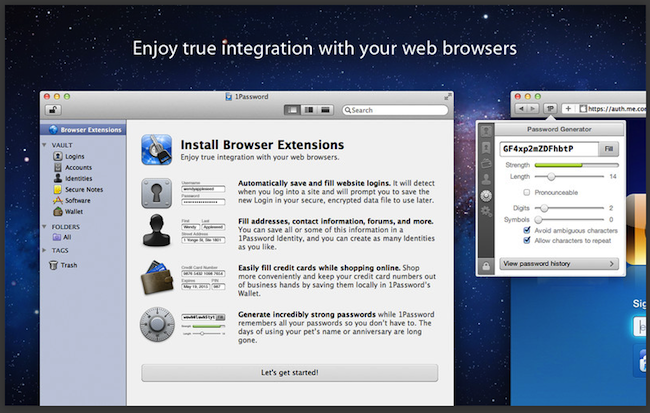The width and height of the screenshot is (650, 413).
Task: Expand the TAGS section triangle
Action: [x=44, y=250]
